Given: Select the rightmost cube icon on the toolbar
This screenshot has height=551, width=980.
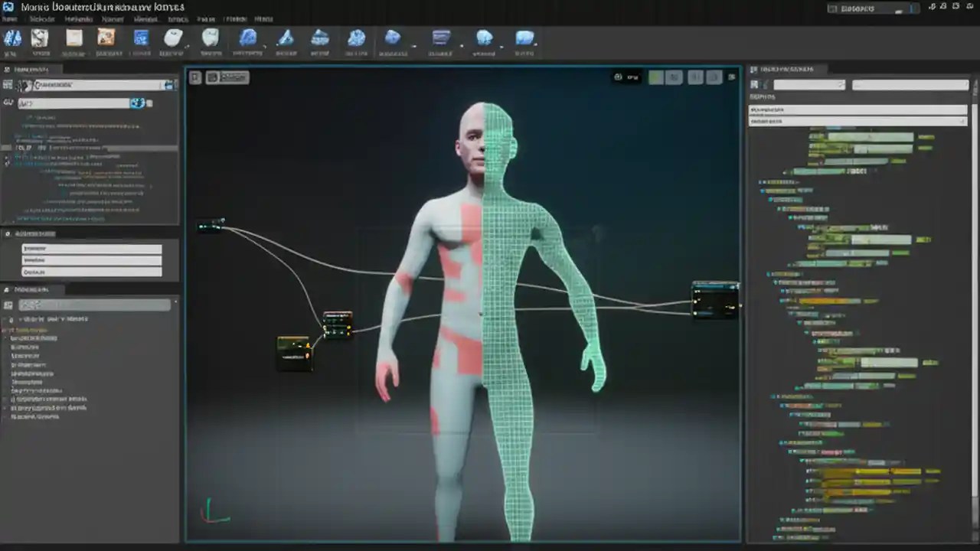Looking at the screenshot, I should pyautogui.click(x=525, y=38).
